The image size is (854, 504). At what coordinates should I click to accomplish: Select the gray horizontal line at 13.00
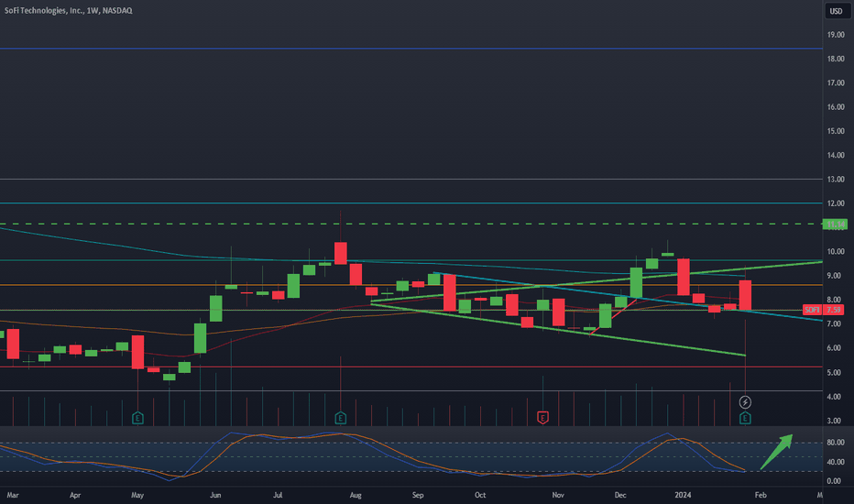pos(411,179)
